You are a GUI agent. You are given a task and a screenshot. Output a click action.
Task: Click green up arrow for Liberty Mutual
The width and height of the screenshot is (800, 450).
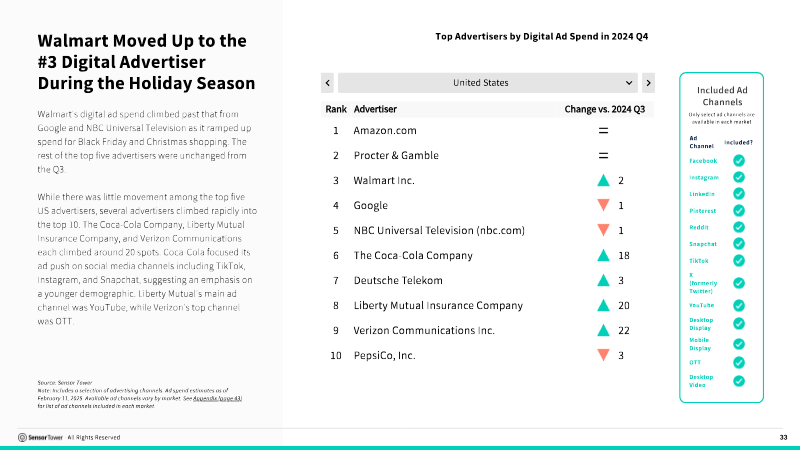click(603, 306)
